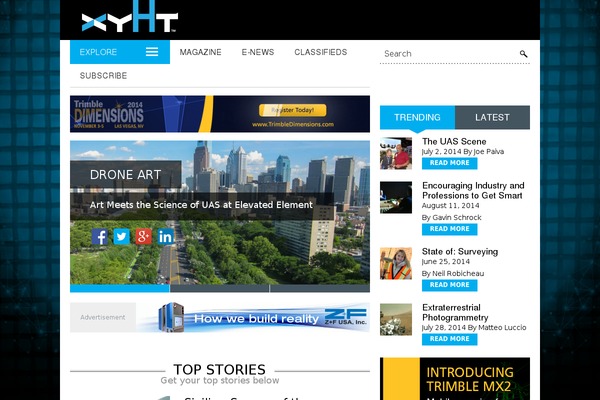
Task: Select the third carousel slide indicator
Action: 320,289
